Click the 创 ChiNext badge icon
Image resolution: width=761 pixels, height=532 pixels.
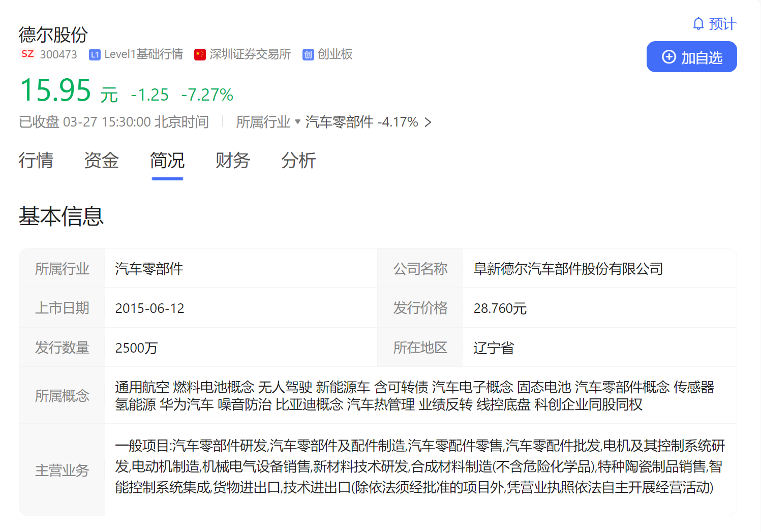(308, 54)
